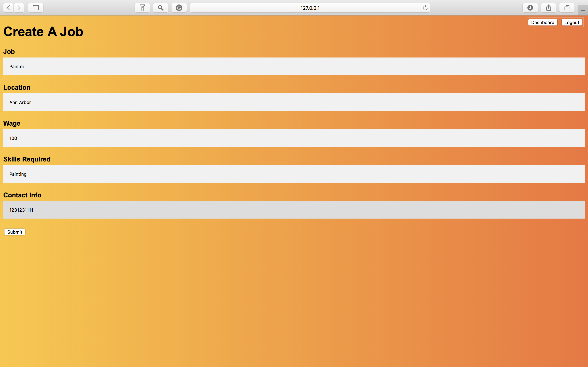Open the Share menu
The width and height of the screenshot is (588, 367).
tap(549, 8)
